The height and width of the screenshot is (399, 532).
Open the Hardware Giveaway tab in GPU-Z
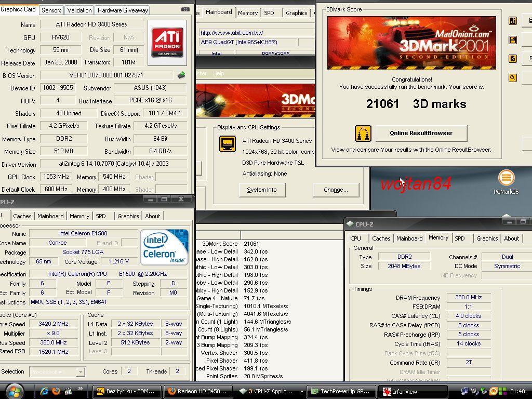coord(123,10)
